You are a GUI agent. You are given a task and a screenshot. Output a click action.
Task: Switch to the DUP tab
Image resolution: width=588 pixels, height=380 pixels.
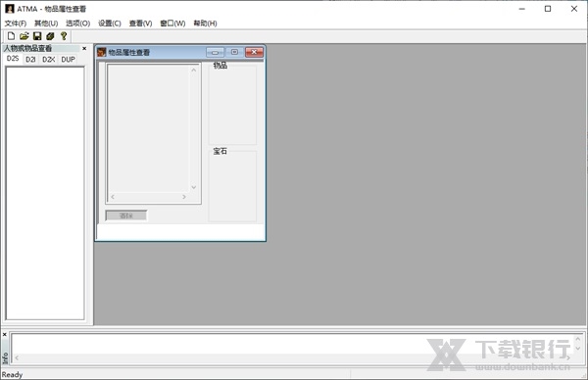click(68, 59)
